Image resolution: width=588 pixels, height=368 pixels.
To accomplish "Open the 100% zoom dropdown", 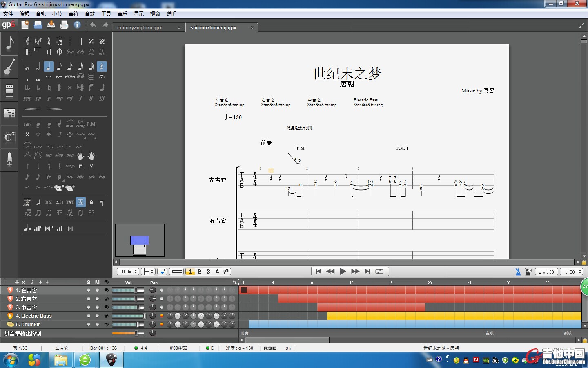I will [x=128, y=272].
